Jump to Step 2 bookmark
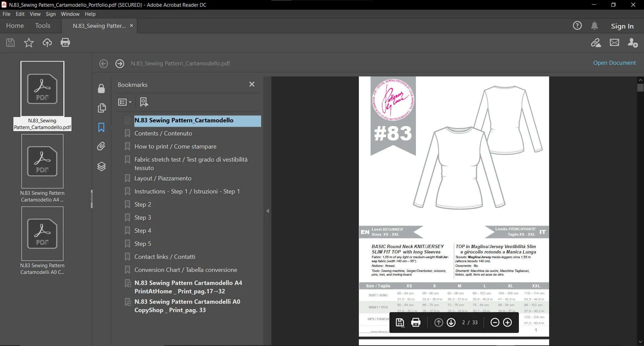Screen dimensions: 644x346 (143, 205)
